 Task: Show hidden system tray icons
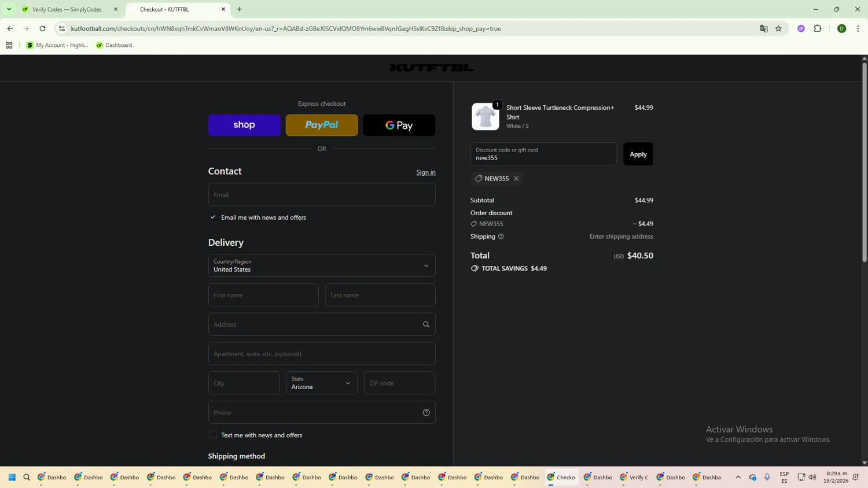point(738,478)
